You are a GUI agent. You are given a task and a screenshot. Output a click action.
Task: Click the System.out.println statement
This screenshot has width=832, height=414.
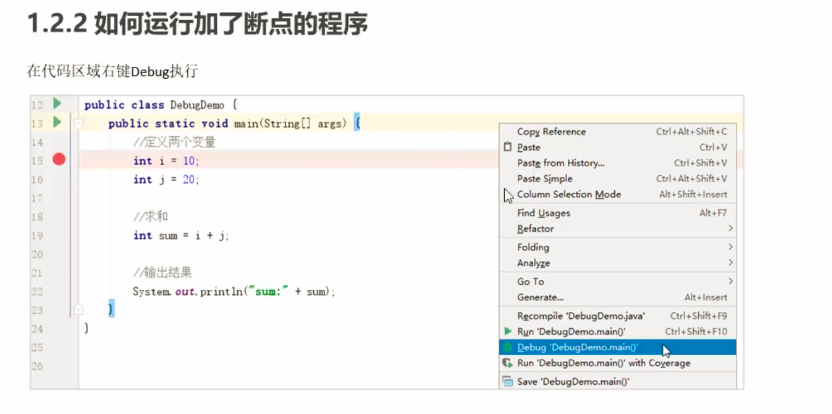click(234, 291)
